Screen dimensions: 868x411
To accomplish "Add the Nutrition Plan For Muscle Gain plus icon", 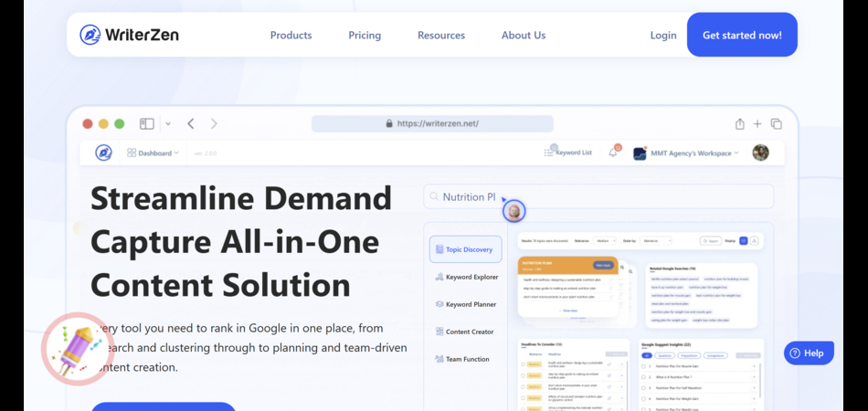I will [x=754, y=366].
